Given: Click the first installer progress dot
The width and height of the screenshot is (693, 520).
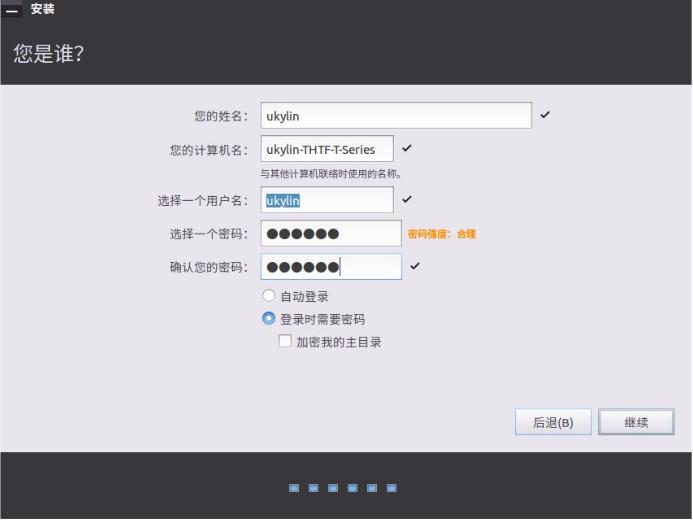Looking at the screenshot, I should pyautogui.click(x=294, y=488).
